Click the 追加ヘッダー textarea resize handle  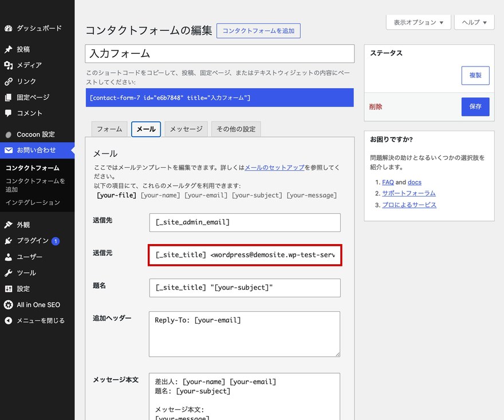337,355
